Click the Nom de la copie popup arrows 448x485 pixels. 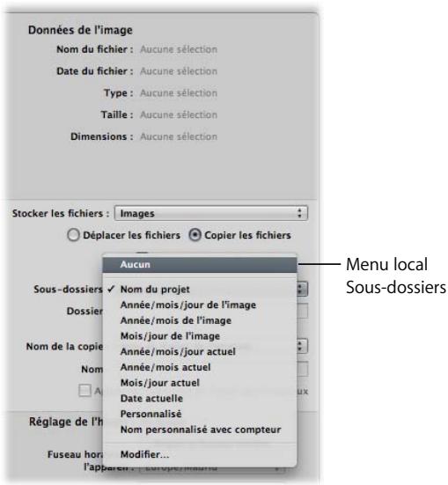pos(302,347)
